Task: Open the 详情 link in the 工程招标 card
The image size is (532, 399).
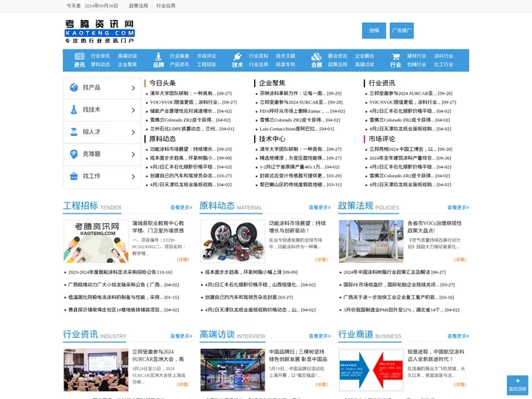Action: click(183, 259)
